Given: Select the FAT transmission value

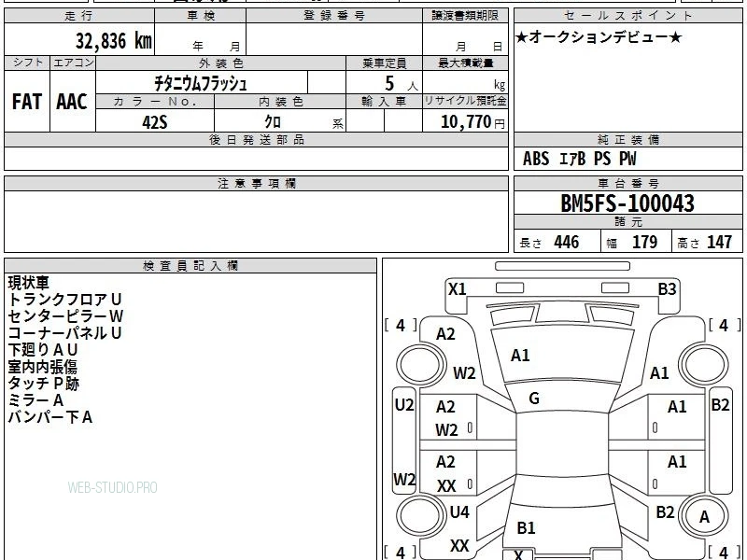Looking at the screenshot, I should tap(27, 102).
